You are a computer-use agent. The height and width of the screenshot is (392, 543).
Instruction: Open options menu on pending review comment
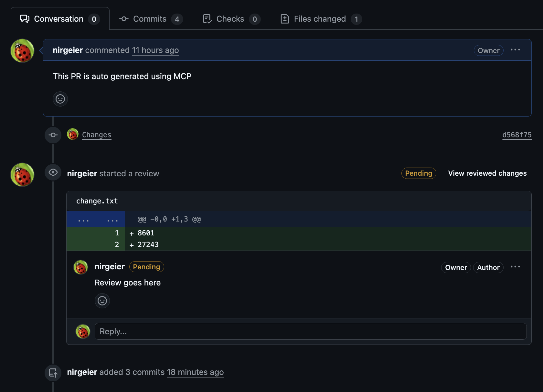tap(515, 267)
